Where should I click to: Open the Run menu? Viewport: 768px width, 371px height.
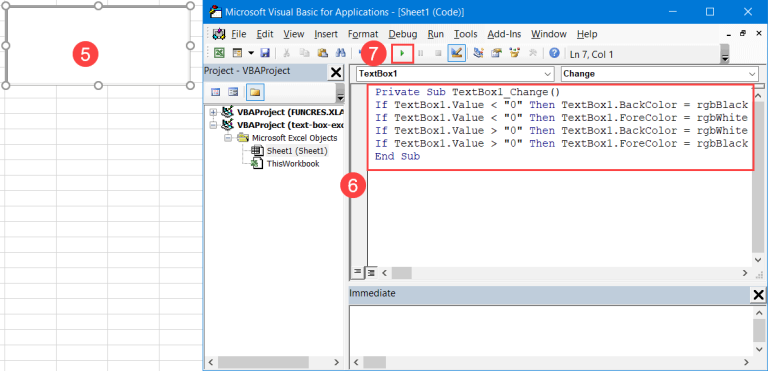[x=435, y=34]
